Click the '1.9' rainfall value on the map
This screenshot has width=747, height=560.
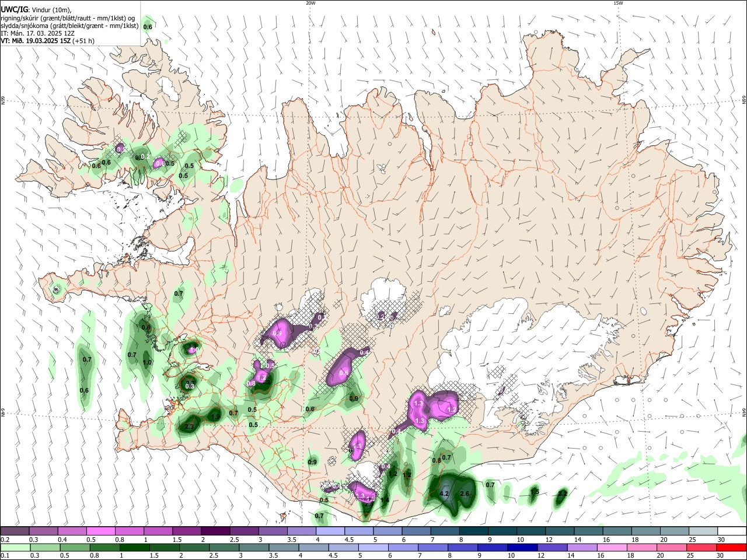click(215, 416)
